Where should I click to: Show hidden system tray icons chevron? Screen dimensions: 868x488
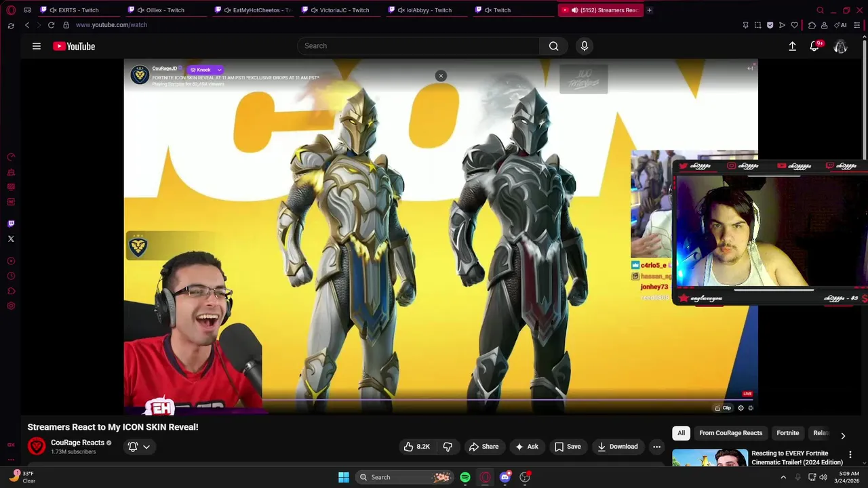[x=783, y=477]
